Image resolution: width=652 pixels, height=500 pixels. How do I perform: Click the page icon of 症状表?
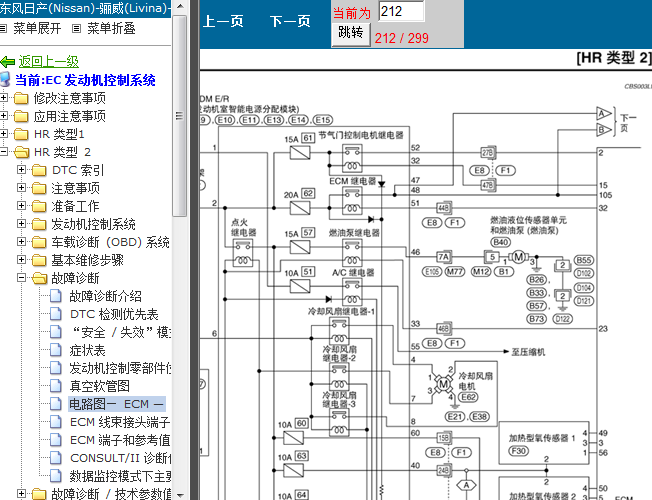56,350
